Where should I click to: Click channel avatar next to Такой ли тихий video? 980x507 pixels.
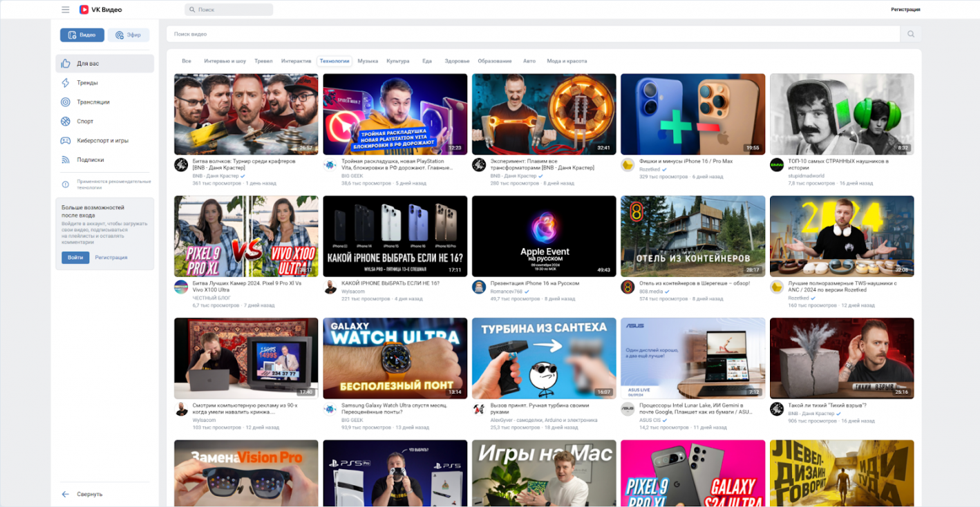[777, 409]
